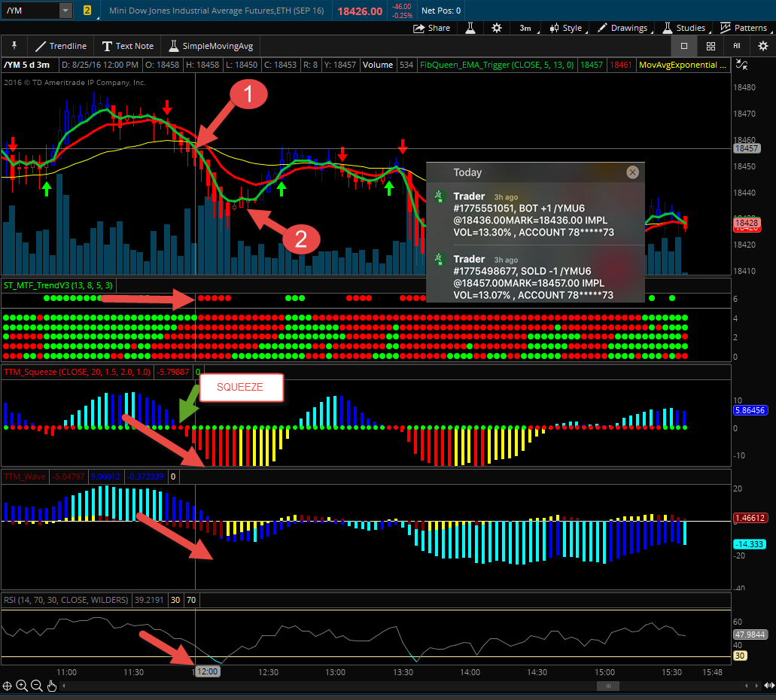Open the flask Edit Studies icon beside Share
Screen dimensions: 776x700
tap(470, 28)
